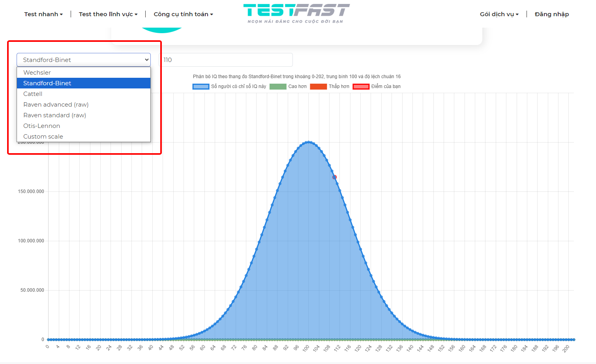Click the Đăng nhập link

coord(551,14)
